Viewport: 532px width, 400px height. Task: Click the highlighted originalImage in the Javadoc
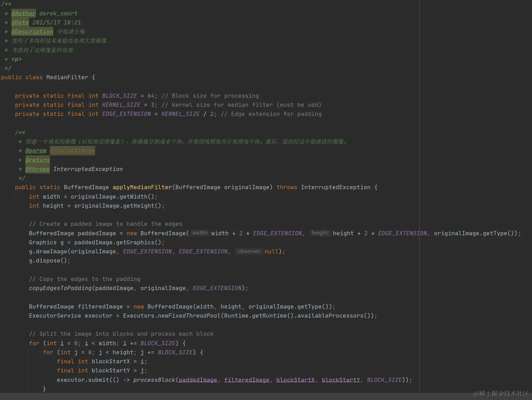coord(73,150)
